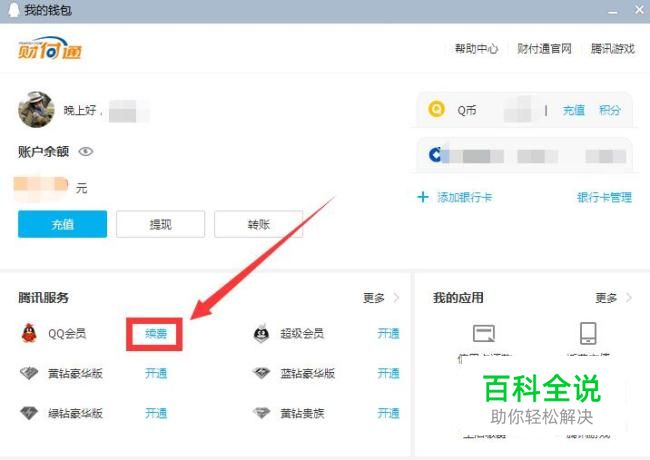650x460 pixels.
Task: Click the 转账 transfer button
Action: (x=259, y=224)
